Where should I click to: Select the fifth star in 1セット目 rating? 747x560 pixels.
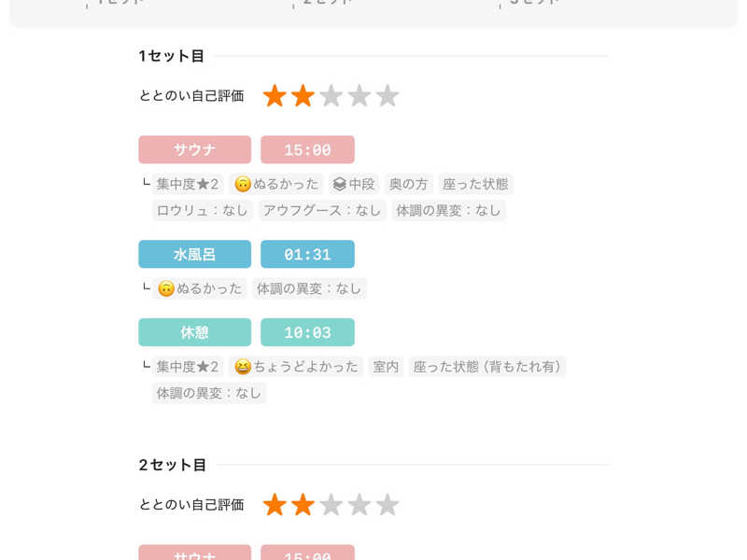[388, 96]
